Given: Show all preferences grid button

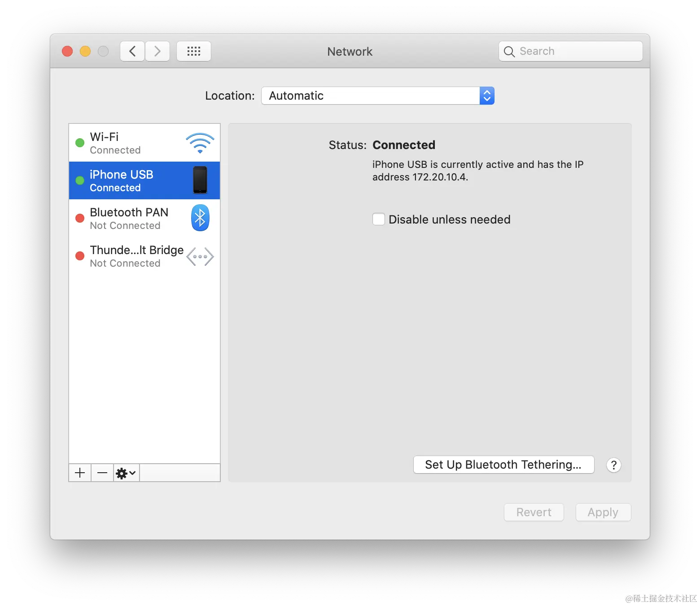Looking at the screenshot, I should [x=194, y=51].
